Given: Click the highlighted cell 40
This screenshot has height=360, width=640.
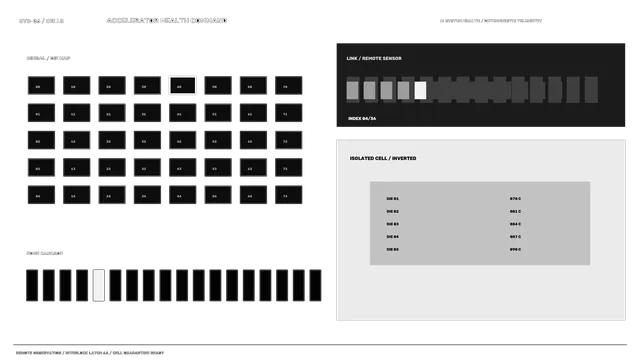Looking at the screenshot, I should tap(182, 85).
